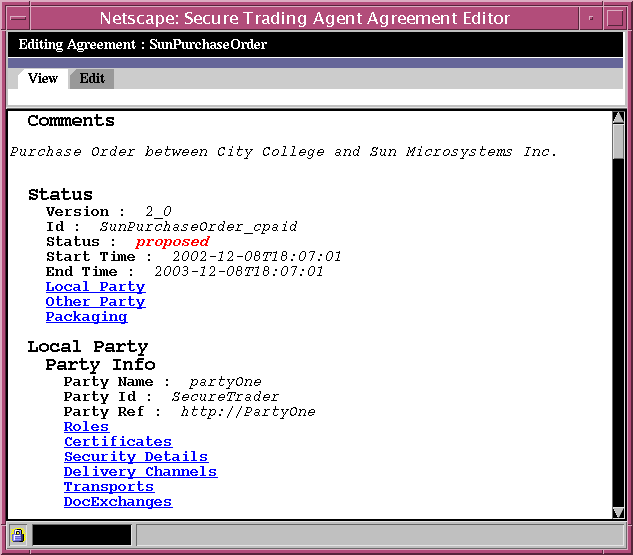Click the Purchase Order comment text
Image resolution: width=633 pixels, height=555 pixels.
pos(283,152)
